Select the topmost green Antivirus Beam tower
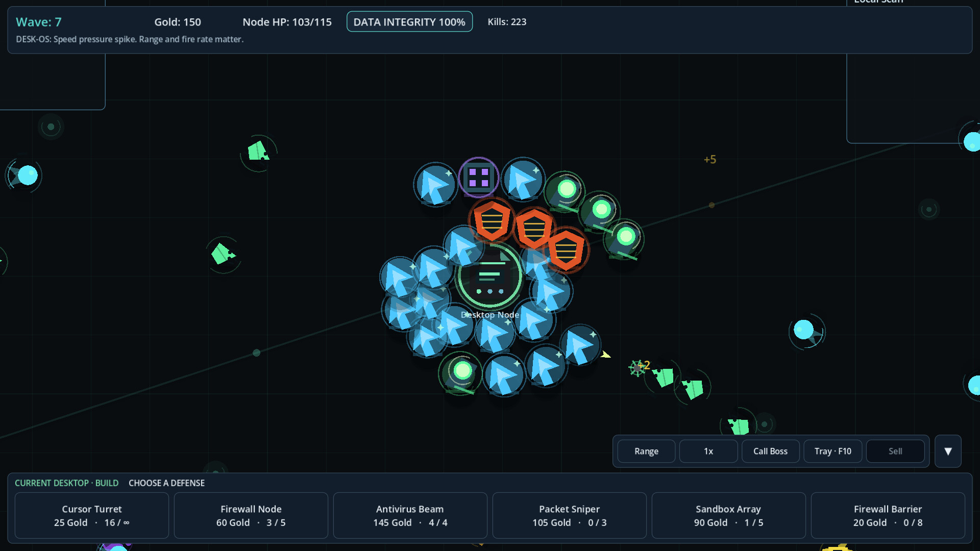 (x=565, y=192)
